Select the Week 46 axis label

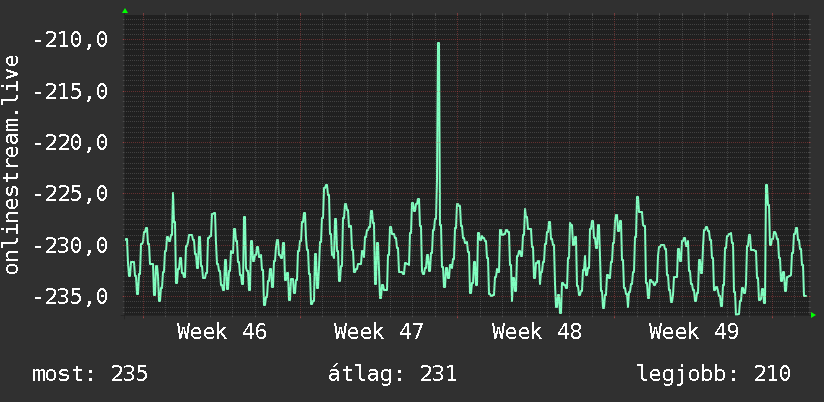click(x=222, y=332)
